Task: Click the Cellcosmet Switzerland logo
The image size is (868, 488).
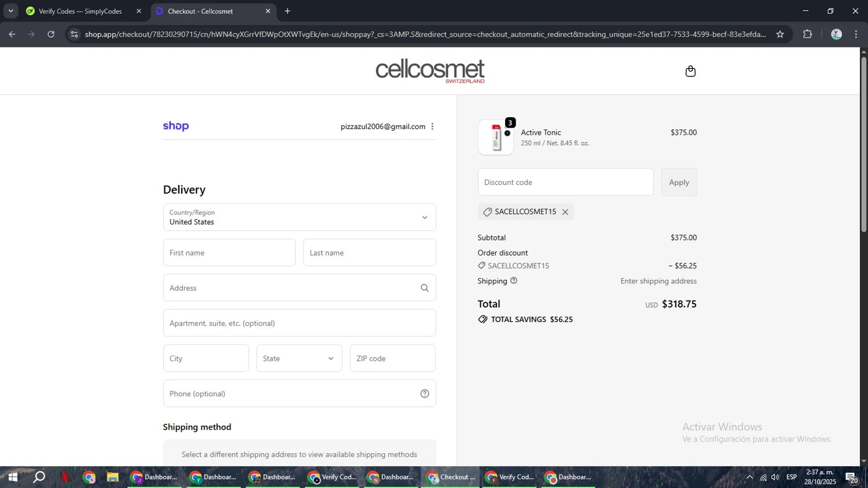Action: pos(430,71)
